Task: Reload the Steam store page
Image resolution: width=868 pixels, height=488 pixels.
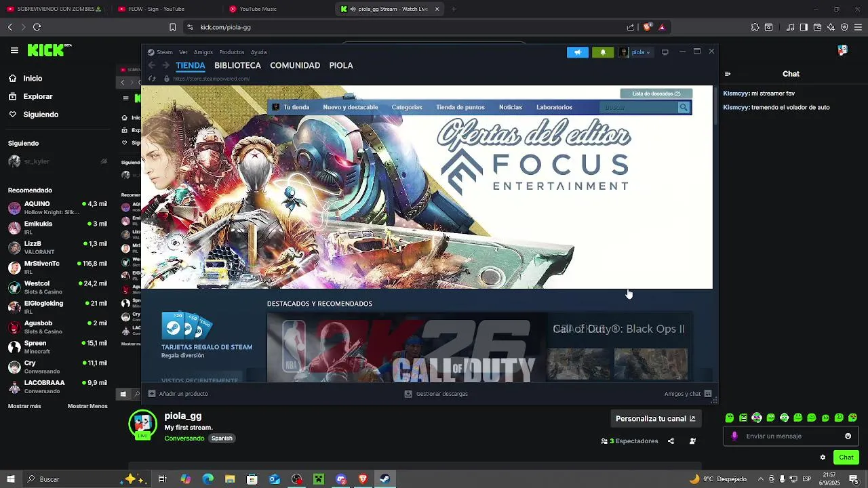Action: [152, 79]
